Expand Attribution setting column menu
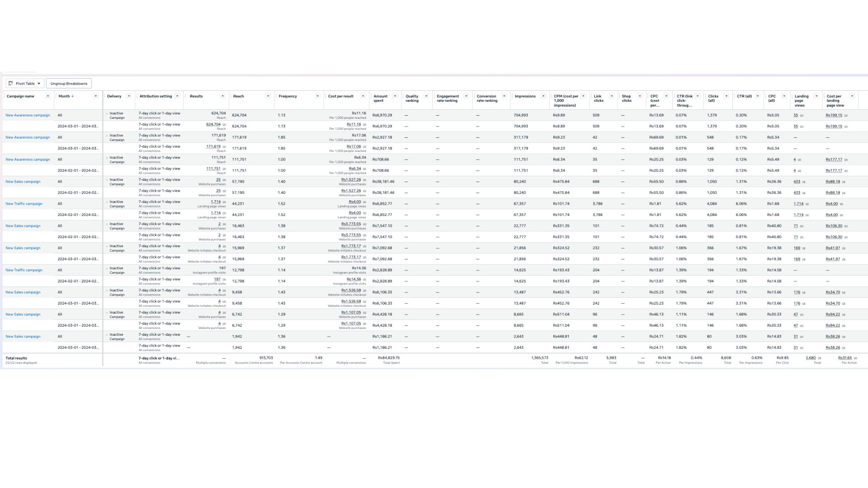 [177, 96]
